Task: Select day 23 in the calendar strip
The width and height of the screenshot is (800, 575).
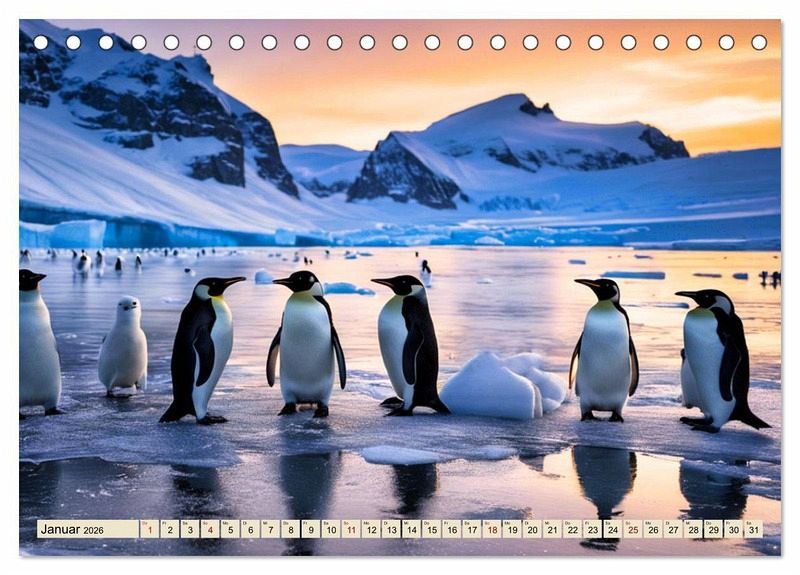Action: [593, 529]
